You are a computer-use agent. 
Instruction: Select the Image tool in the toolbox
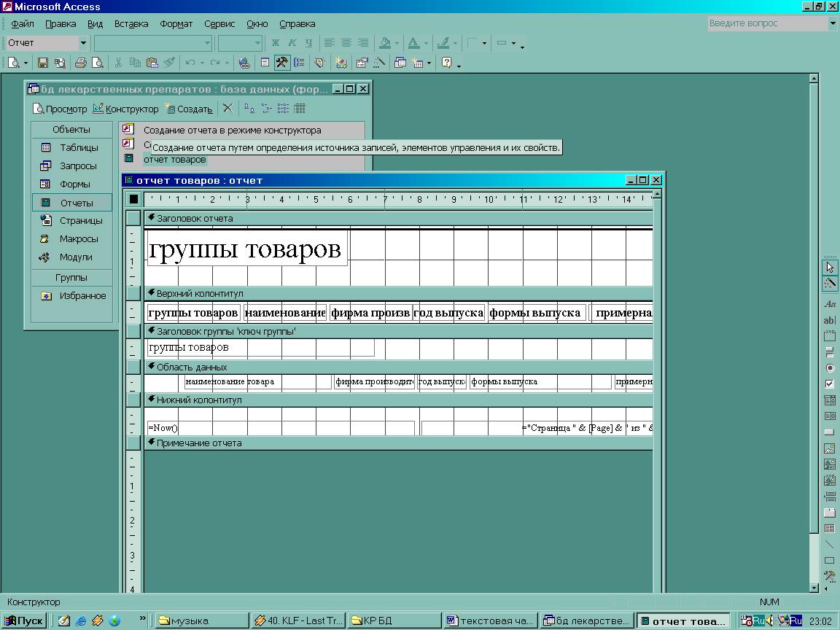point(829,448)
